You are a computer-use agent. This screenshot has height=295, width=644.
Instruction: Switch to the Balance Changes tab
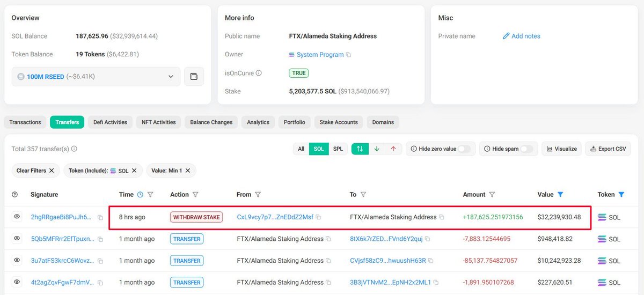[x=211, y=122]
